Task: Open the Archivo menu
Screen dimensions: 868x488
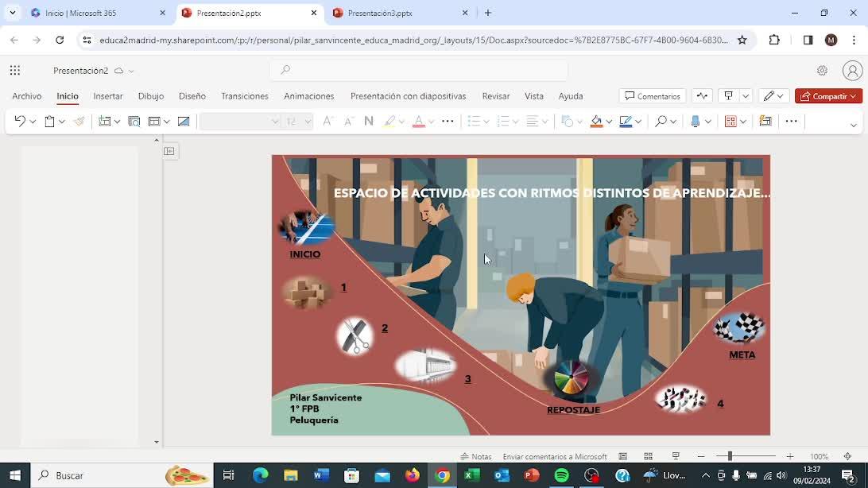Action: coord(26,96)
